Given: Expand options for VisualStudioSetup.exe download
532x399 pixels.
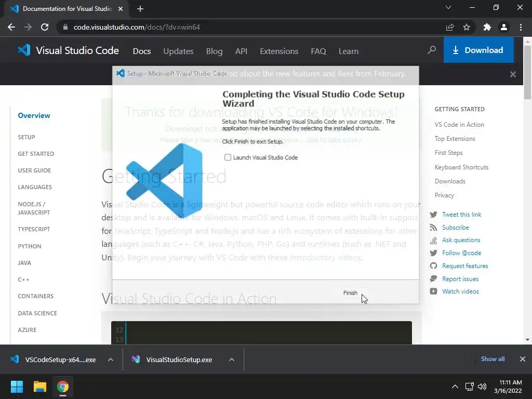Looking at the screenshot, I should tap(232, 360).
